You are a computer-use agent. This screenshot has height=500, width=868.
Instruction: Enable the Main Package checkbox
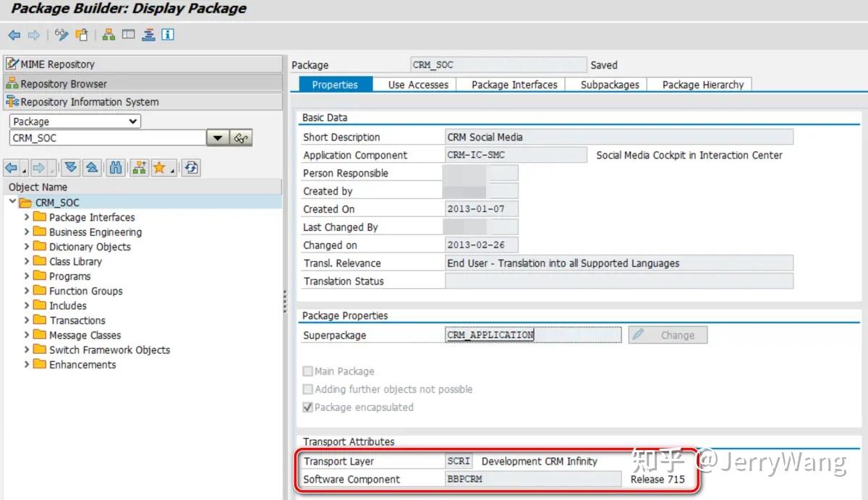point(307,371)
